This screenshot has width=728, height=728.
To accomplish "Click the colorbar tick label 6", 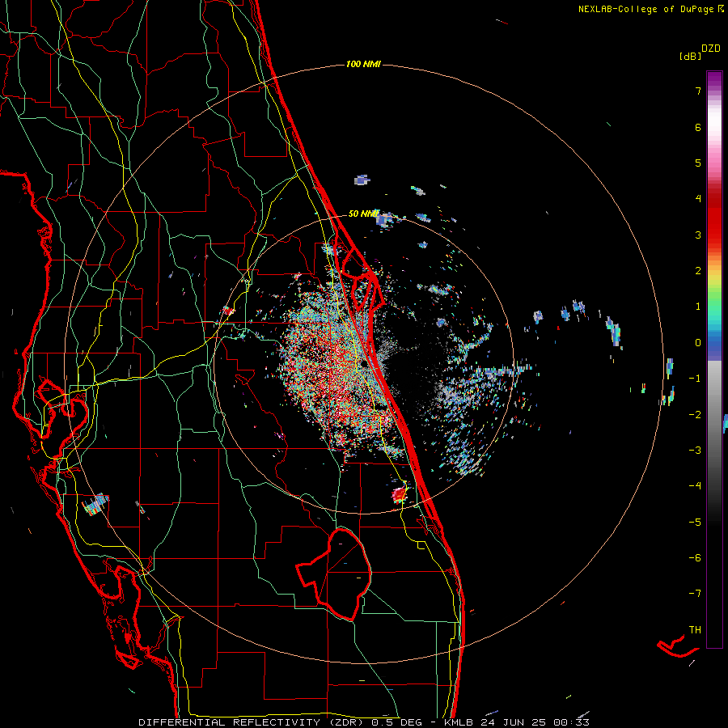I will [x=698, y=127].
